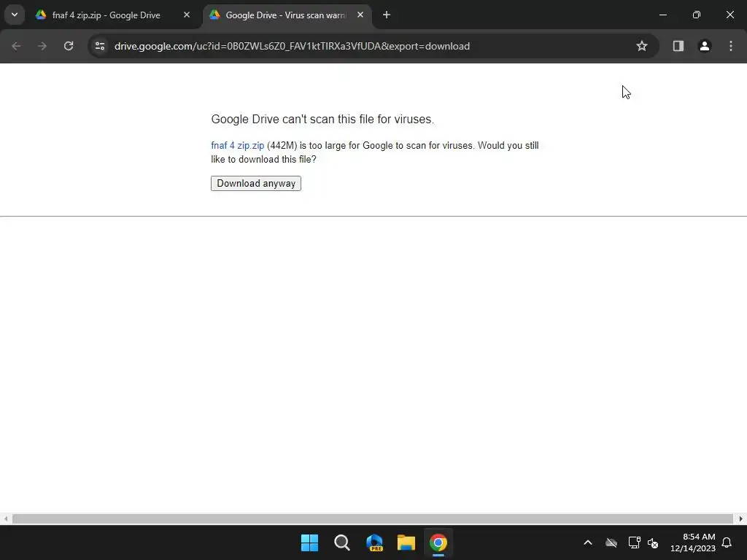Image resolution: width=747 pixels, height=560 pixels.
Task: Click the heading 'Google Drive can't scan this file for viruses.'
Action: pyautogui.click(x=322, y=119)
